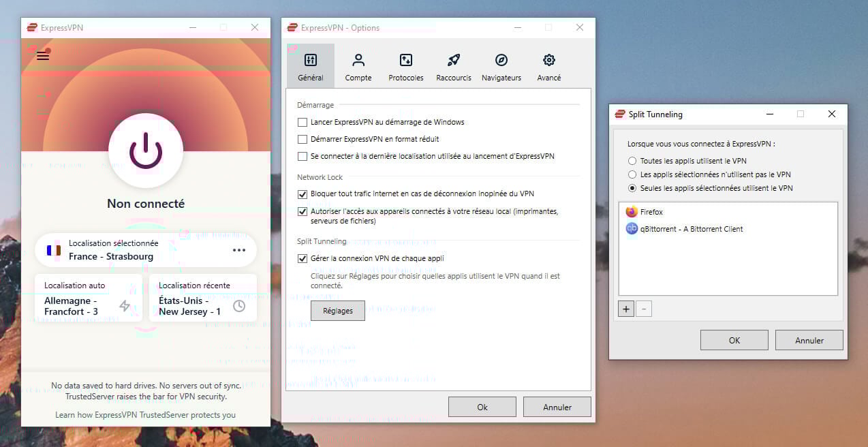Open the three-dot location options menu
868x447 pixels.
click(239, 250)
